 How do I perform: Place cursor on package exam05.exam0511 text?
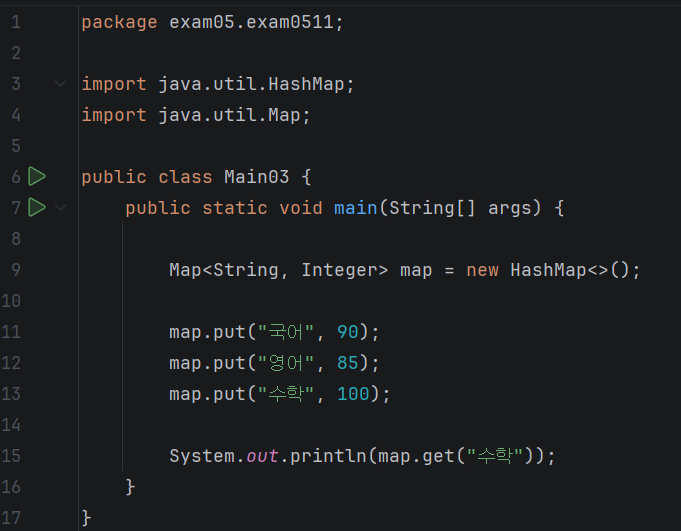212,22
